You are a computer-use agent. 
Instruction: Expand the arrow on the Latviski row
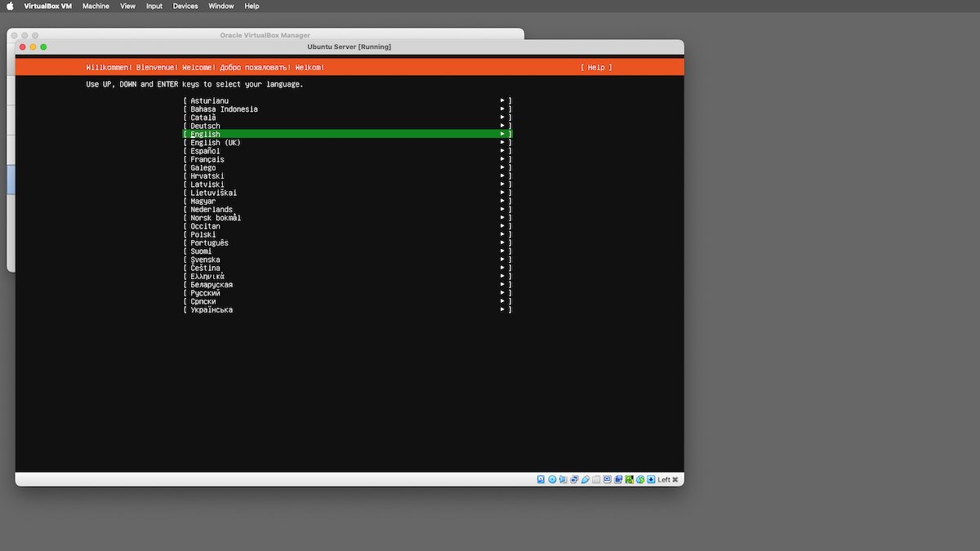[502, 184]
